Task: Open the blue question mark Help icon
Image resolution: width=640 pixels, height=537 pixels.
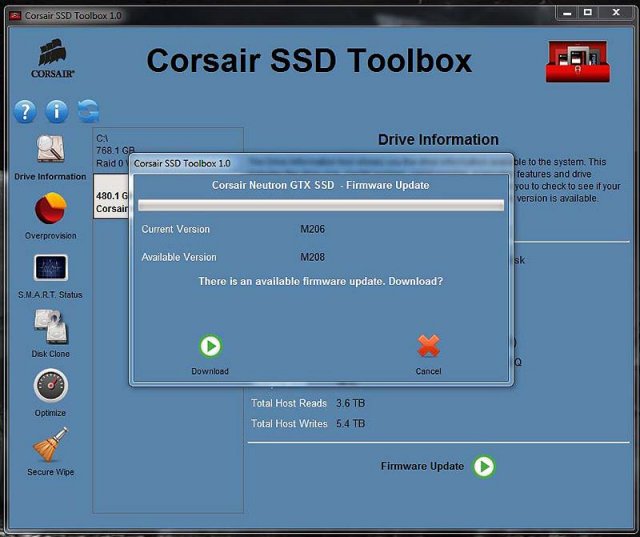Action: point(26,111)
